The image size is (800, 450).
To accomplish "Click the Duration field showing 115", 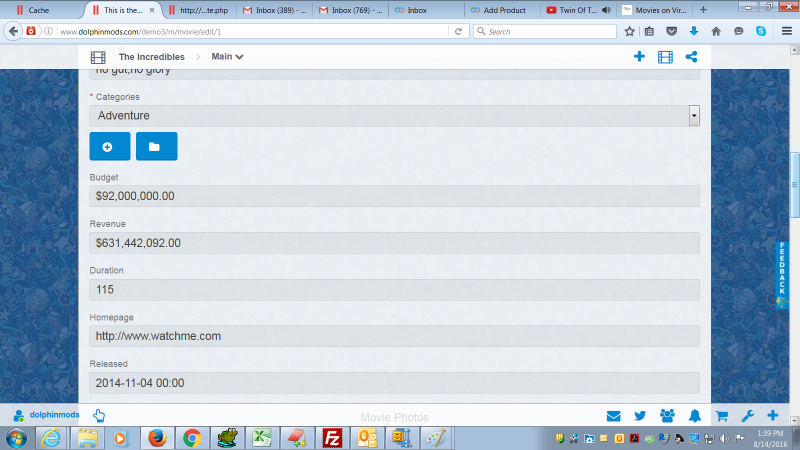I will (x=394, y=290).
